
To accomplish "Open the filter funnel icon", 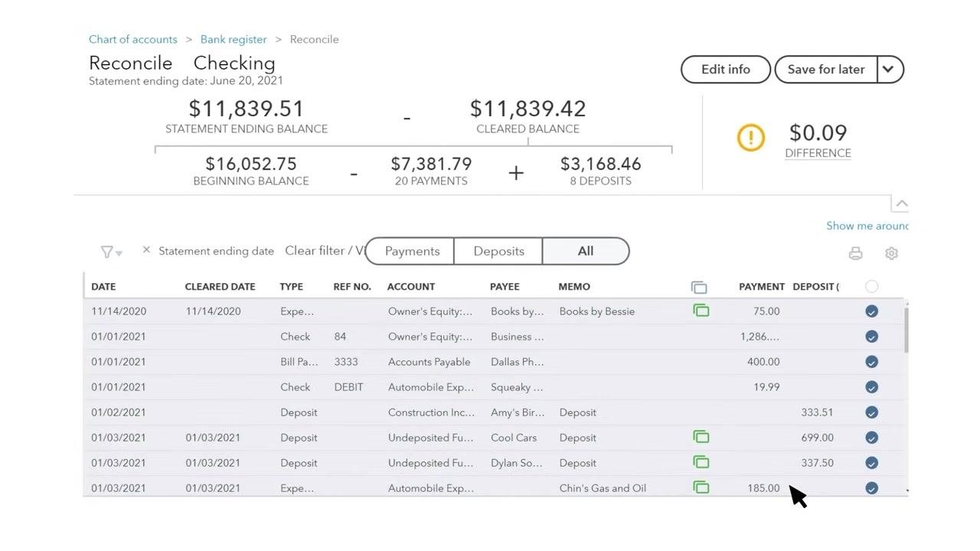I will pos(111,252).
